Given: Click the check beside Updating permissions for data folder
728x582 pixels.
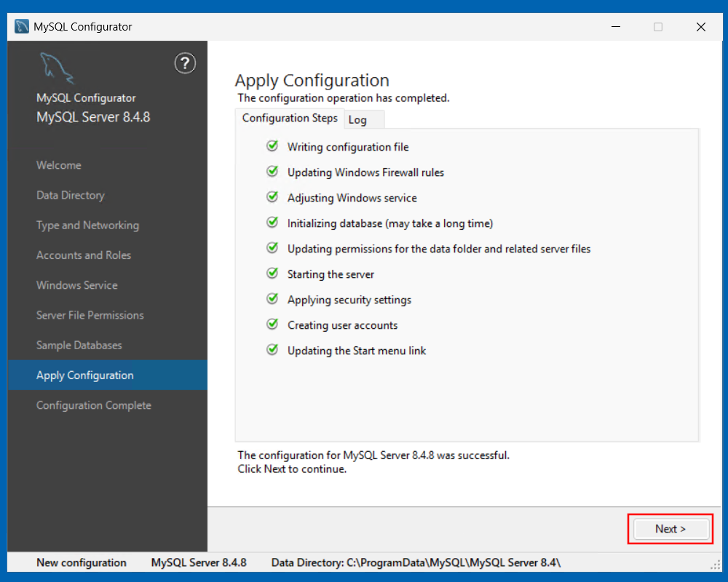Looking at the screenshot, I should tap(272, 248).
